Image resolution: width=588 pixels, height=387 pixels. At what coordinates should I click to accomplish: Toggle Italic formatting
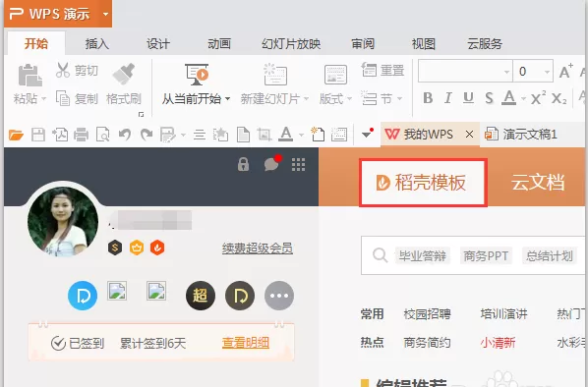(447, 98)
